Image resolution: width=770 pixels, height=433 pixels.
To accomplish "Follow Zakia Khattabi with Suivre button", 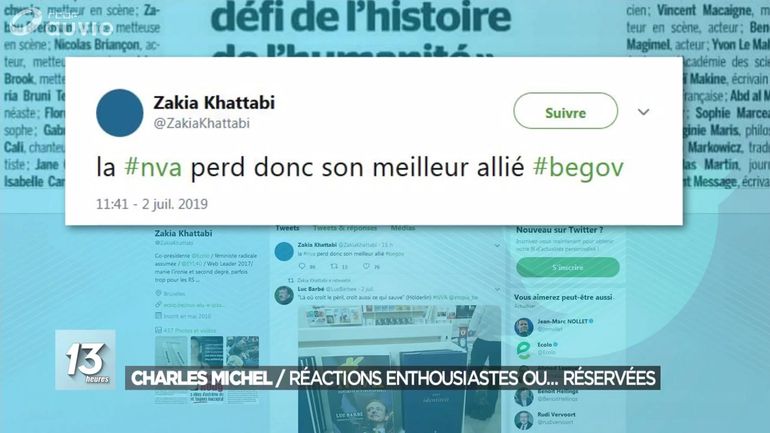I will coord(565,111).
